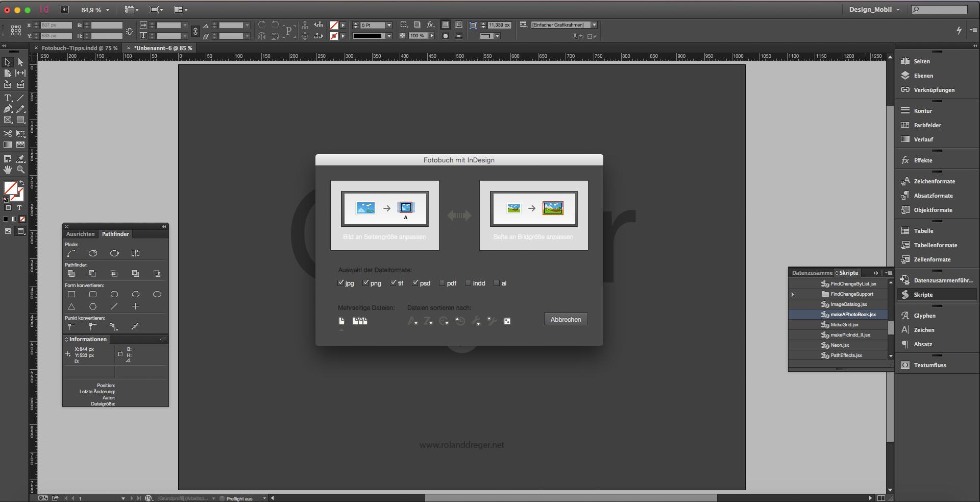The width and height of the screenshot is (980, 502).
Task: Enable the indd file format
Action: click(x=468, y=282)
